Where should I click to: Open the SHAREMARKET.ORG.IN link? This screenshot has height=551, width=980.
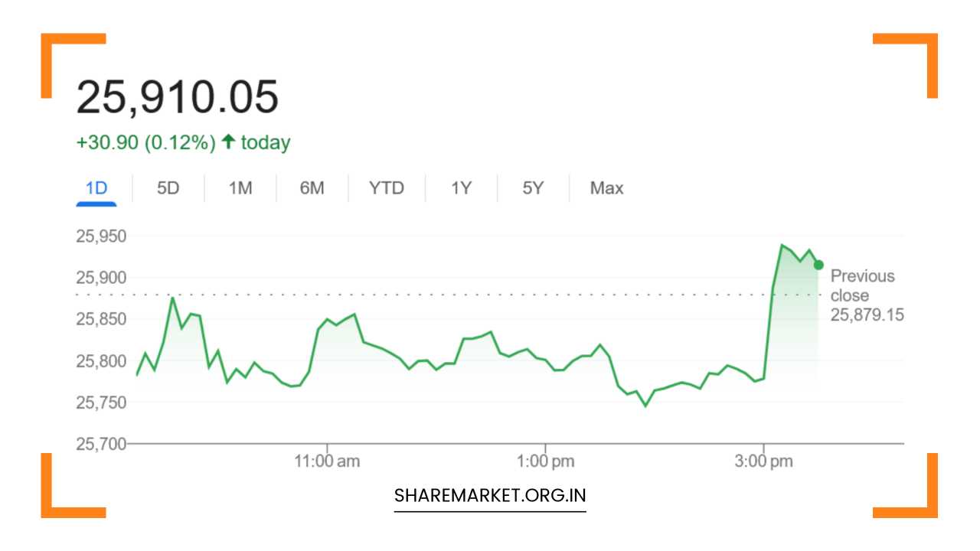coord(490,494)
